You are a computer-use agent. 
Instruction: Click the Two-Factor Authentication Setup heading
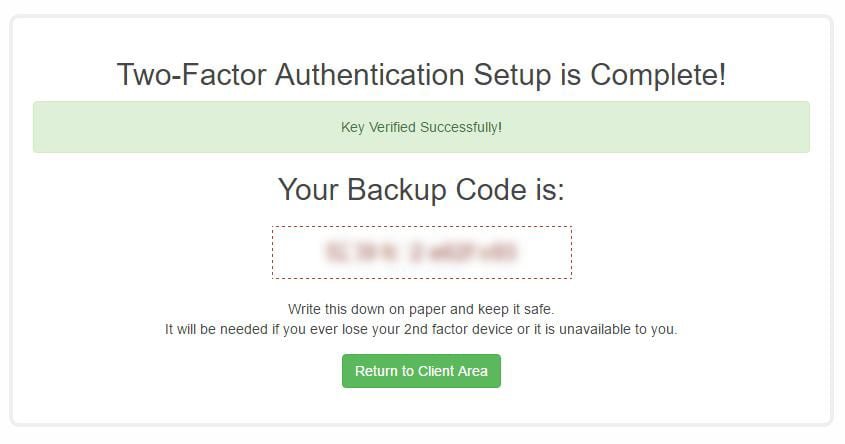coord(421,75)
